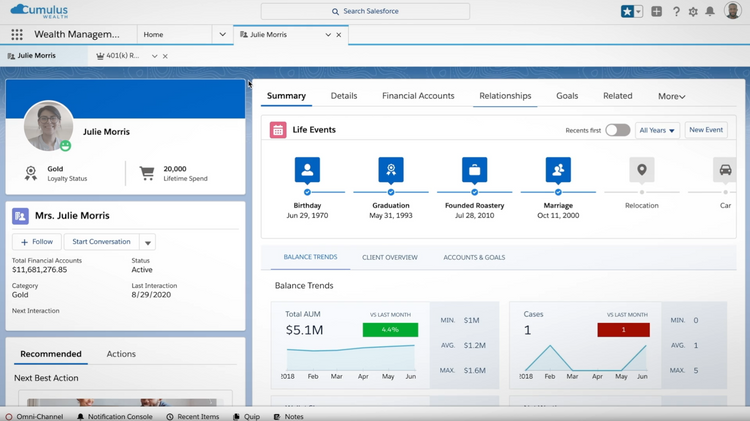
Task: Click the green smiley sentiment badge
Action: point(66,146)
